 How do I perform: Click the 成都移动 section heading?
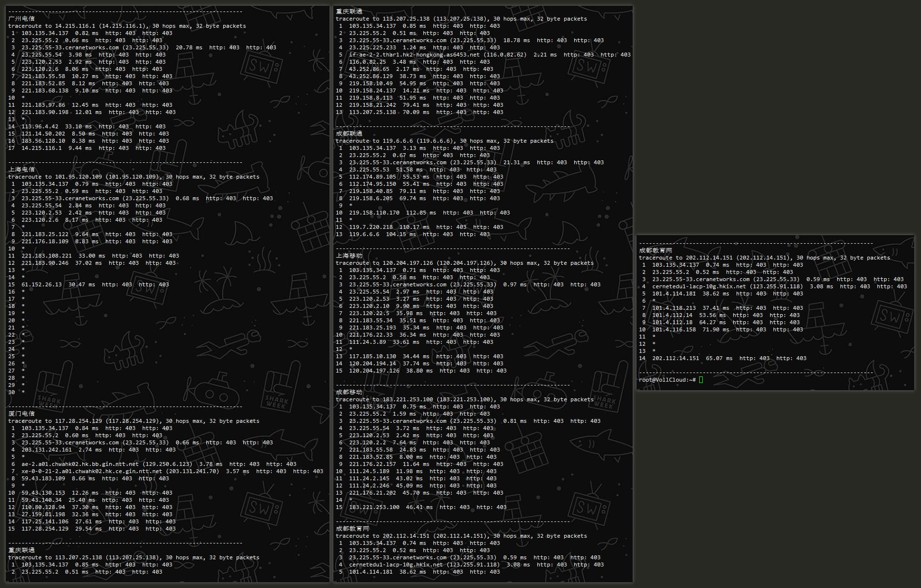point(349,392)
